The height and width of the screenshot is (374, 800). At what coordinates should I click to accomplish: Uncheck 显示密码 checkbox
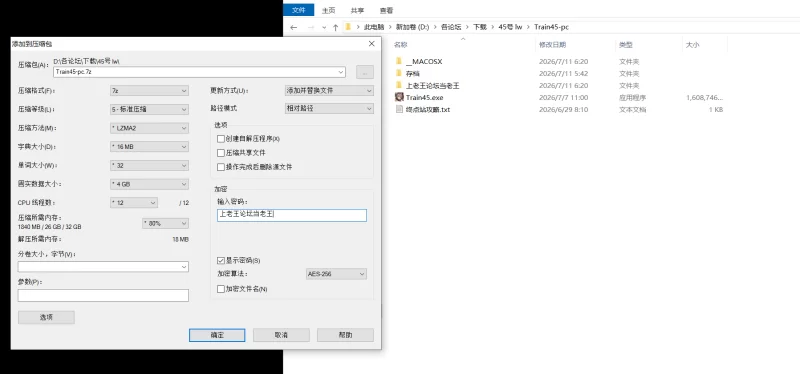(221, 260)
